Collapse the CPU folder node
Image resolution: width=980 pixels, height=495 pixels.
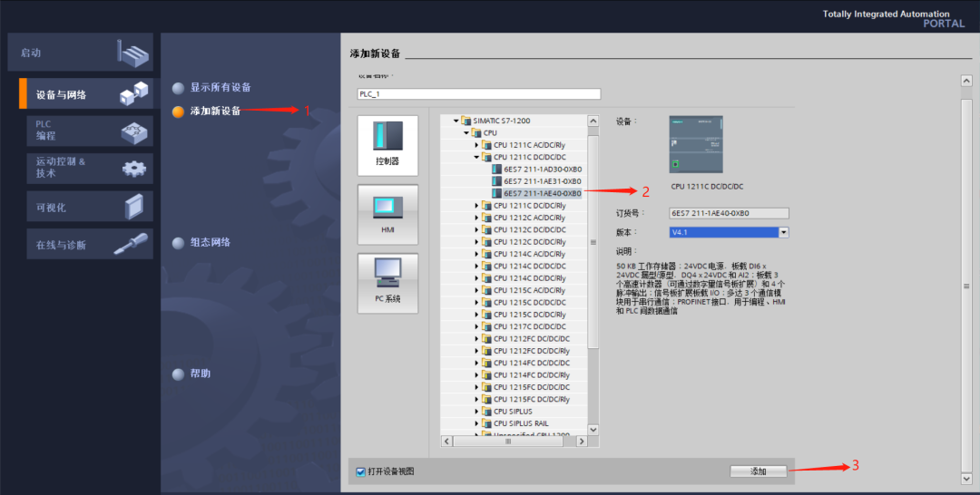(x=466, y=133)
